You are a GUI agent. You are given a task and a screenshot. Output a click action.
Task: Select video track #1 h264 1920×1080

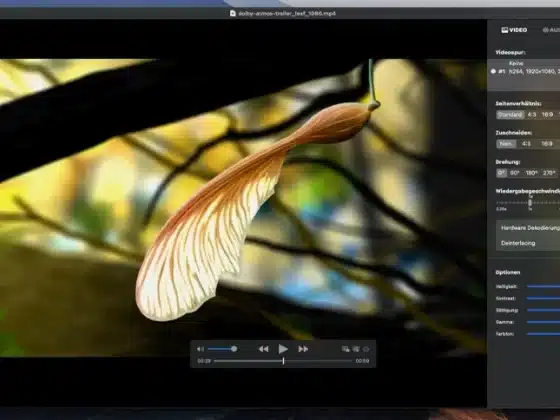pyautogui.click(x=525, y=71)
